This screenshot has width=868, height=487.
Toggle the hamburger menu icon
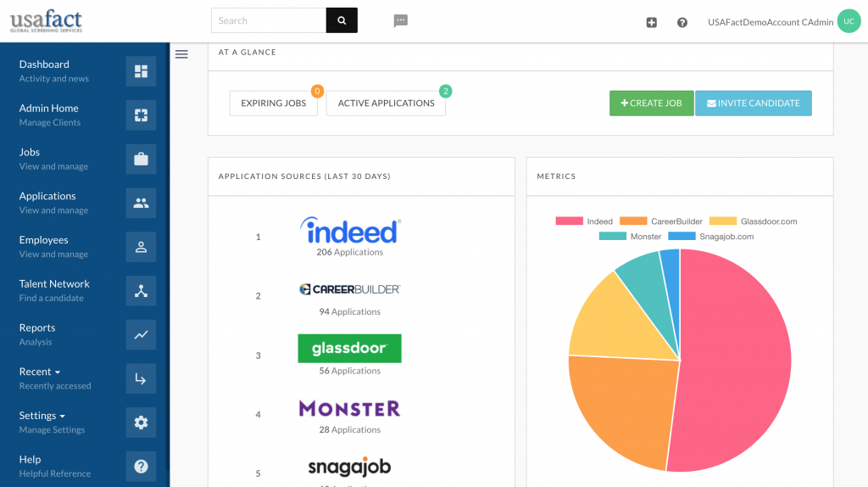click(x=181, y=54)
